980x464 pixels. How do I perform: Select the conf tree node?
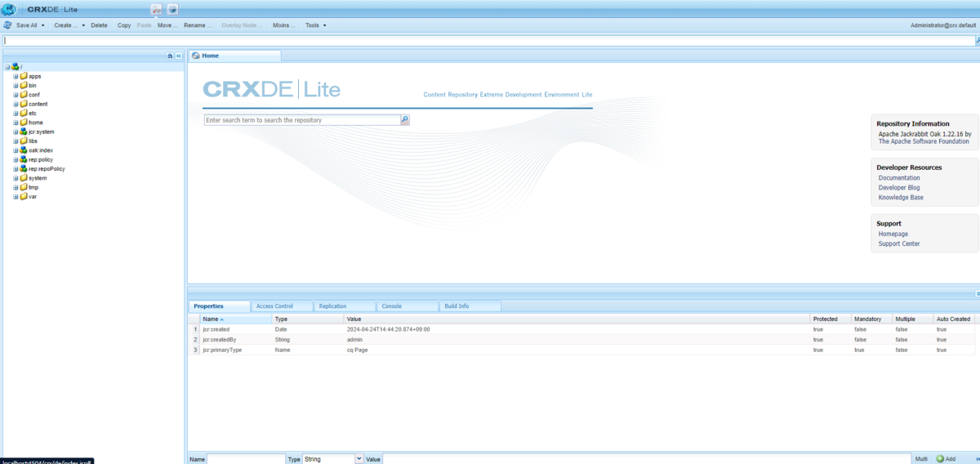coord(34,95)
